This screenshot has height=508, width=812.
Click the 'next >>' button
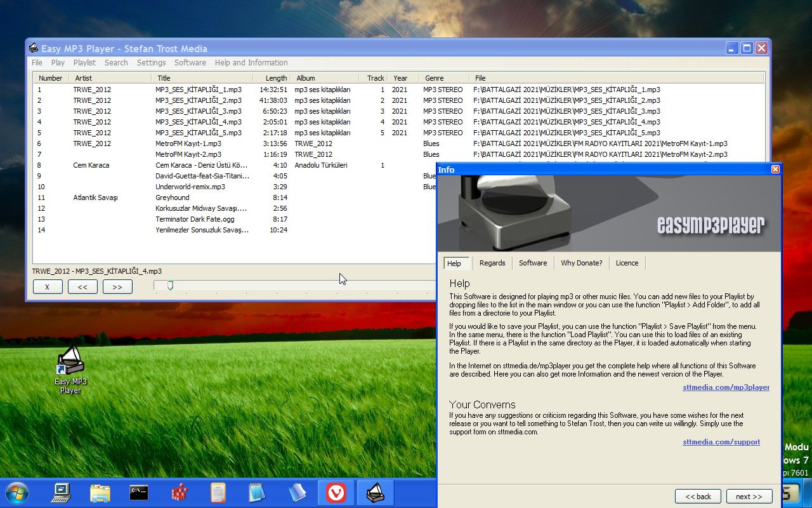(x=749, y=497)
